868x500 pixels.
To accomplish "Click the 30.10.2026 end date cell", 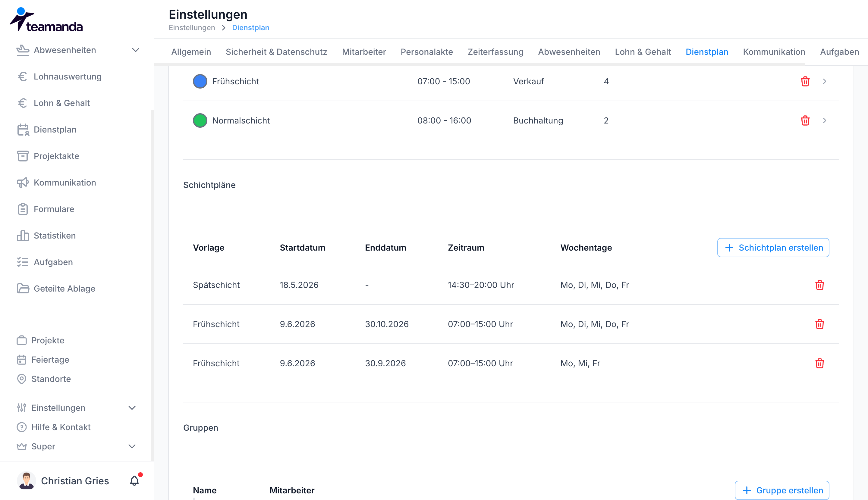I will [x=387, y=324].
